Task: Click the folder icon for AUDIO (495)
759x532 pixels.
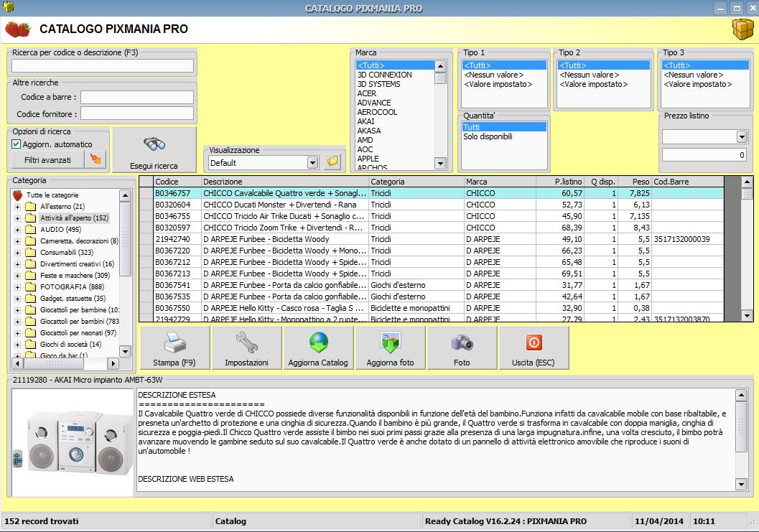Action: click(30, 230)
